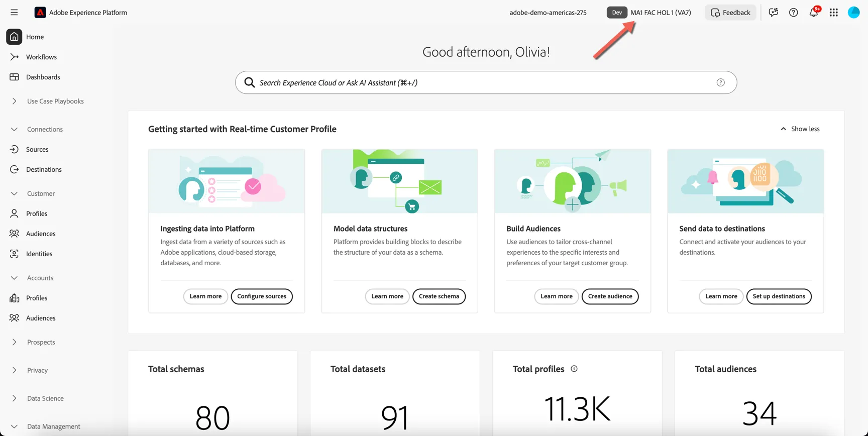Click Create audience button
Screen dimensions: 868x436
610,296
